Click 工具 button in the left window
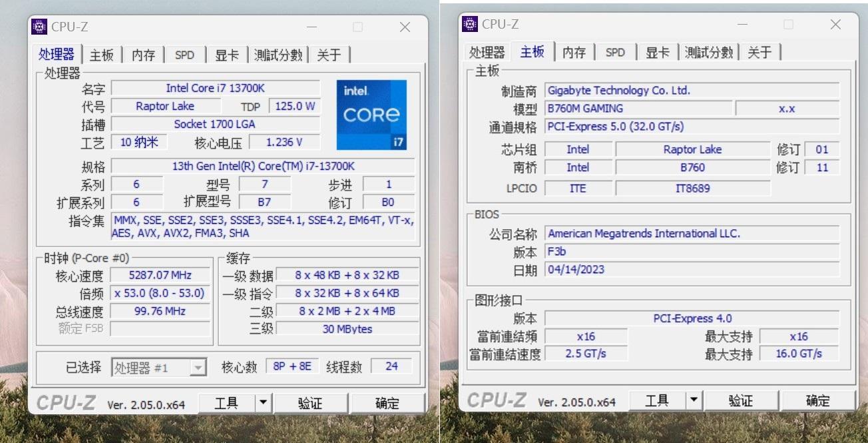The image size is (868, 443). [x=226, y=403]
